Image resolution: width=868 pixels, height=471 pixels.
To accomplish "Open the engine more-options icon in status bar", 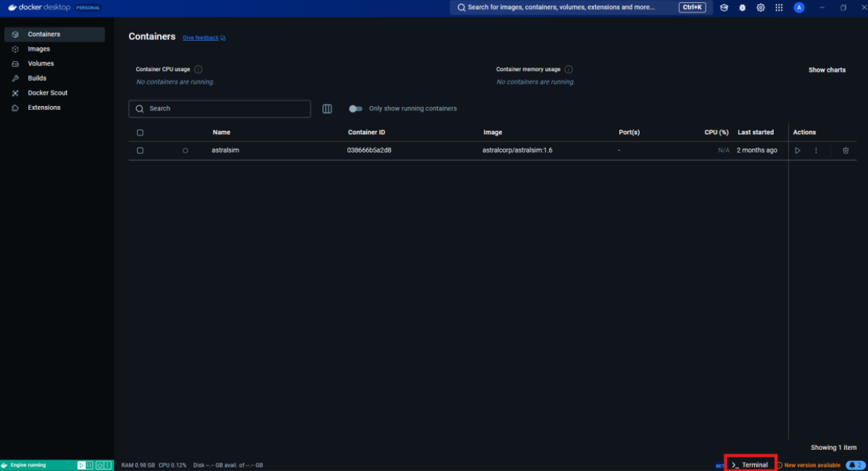I will [108, 465].
